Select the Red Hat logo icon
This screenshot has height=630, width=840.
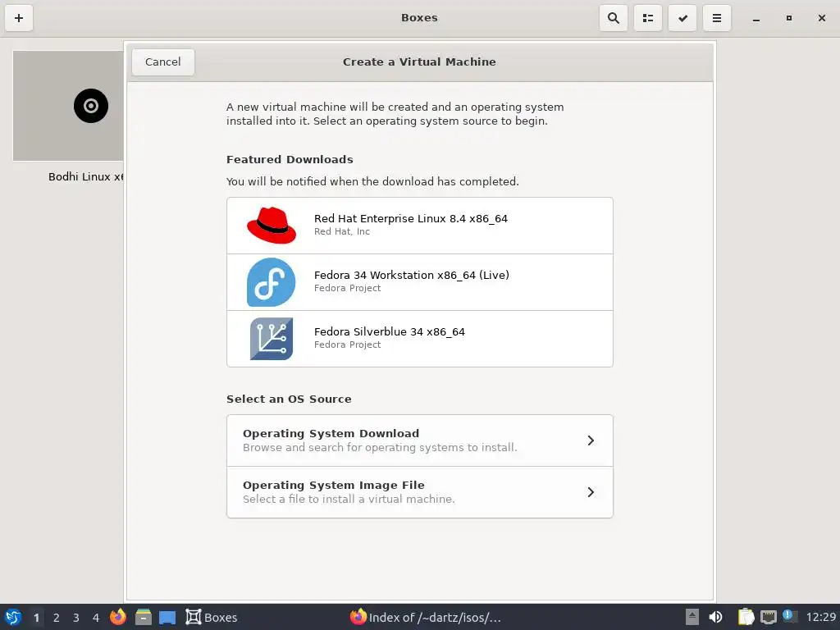[x=271, y=226]
